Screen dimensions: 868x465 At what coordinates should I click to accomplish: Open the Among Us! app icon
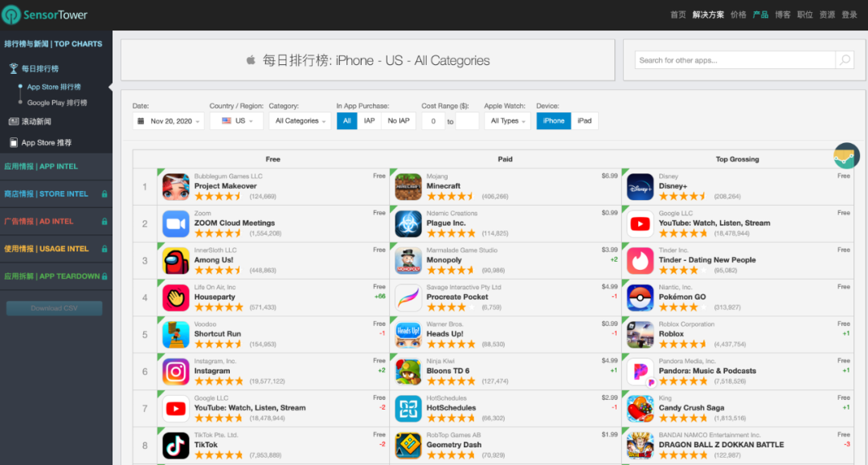click(x=176, y=261)
